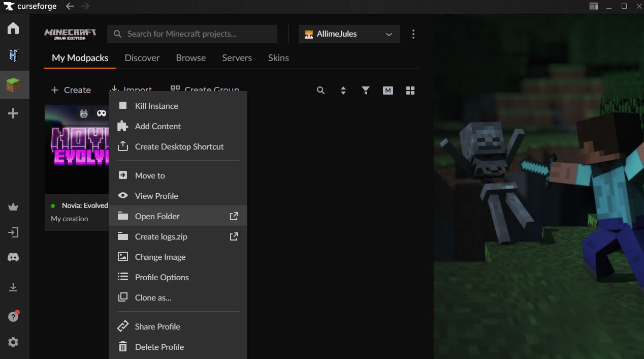The height and width of the screenshot is (359, 644).
Task: Click the login arrow icon in sidebar
Action: [x=13, y=232]
